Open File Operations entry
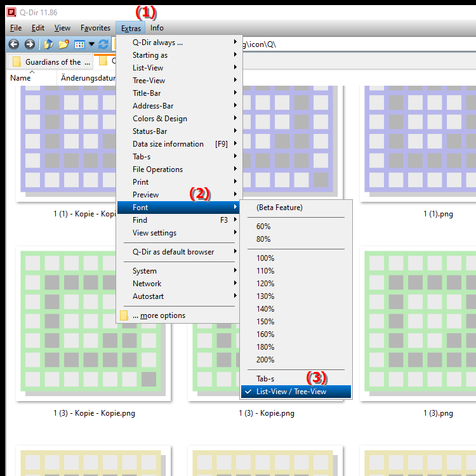 178,169
